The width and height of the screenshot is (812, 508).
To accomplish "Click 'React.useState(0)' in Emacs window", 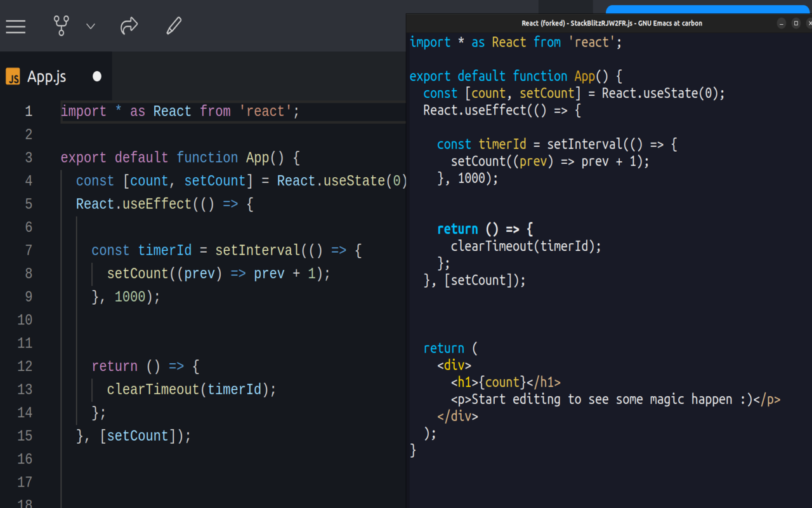I will [660, 93].
